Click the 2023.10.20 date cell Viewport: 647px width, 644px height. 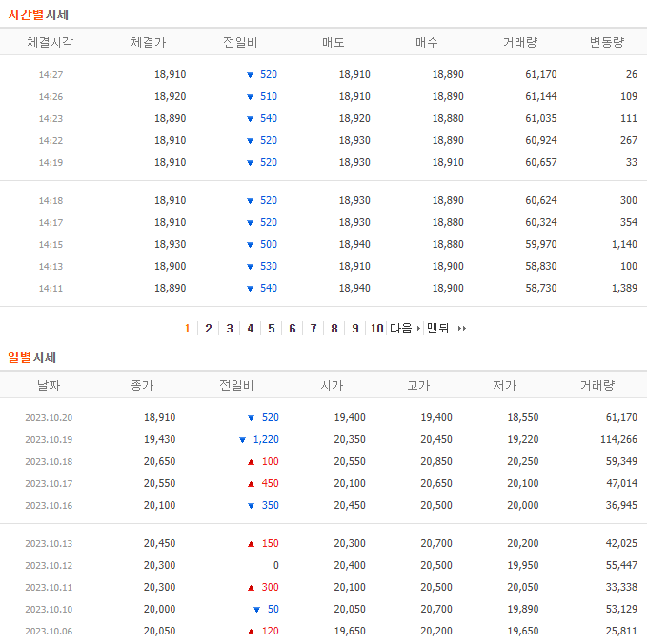tap(49, 417)
